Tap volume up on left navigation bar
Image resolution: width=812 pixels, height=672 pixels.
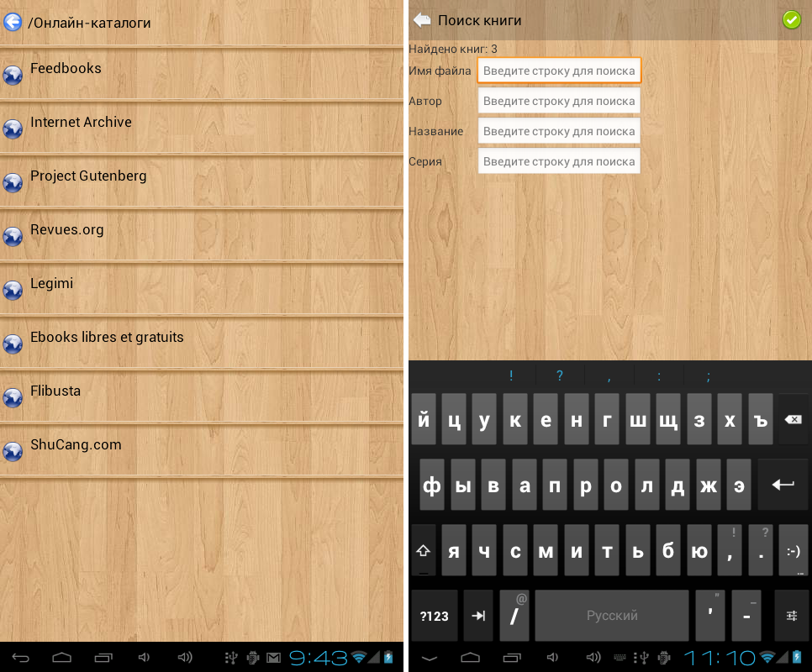tap(185, 657)
